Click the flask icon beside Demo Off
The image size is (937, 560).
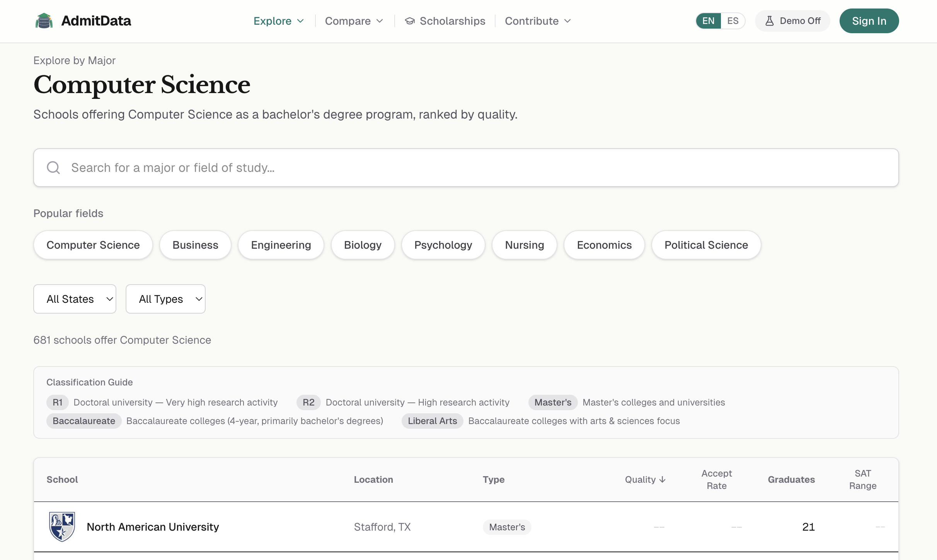coord(769,21)
